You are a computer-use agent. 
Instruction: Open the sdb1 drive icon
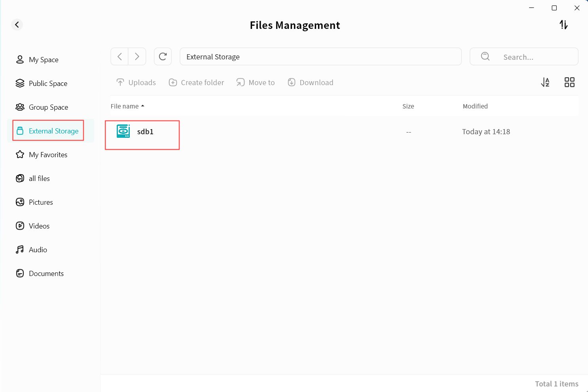(x=123, y=131)
